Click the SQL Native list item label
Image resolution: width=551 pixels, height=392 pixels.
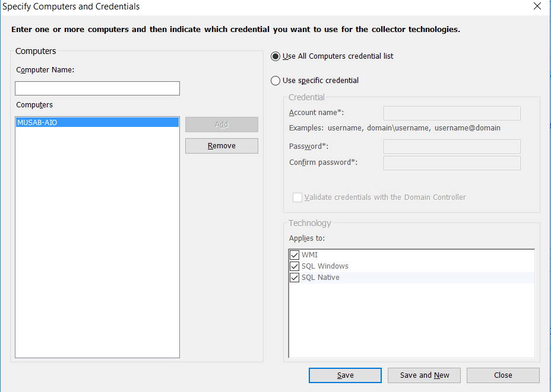click(321, 278)
